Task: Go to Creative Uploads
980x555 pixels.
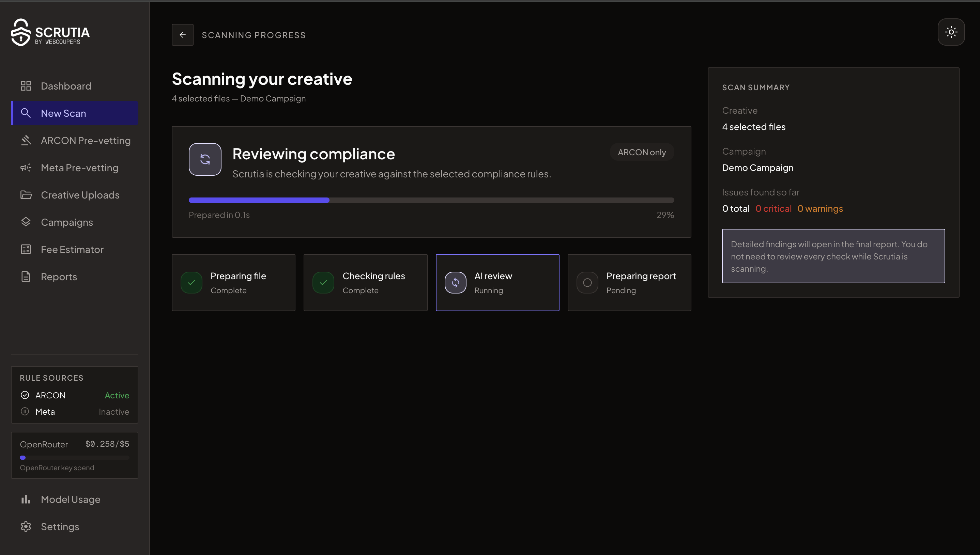Action: (74, 195)
